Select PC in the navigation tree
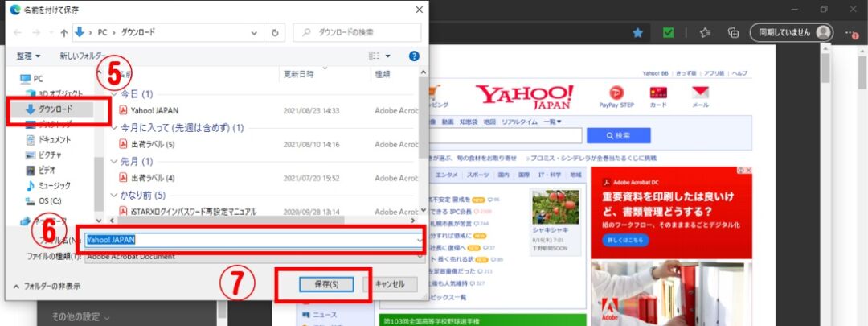This screenshot has width=868, height=326. click(x=32, y=79)
